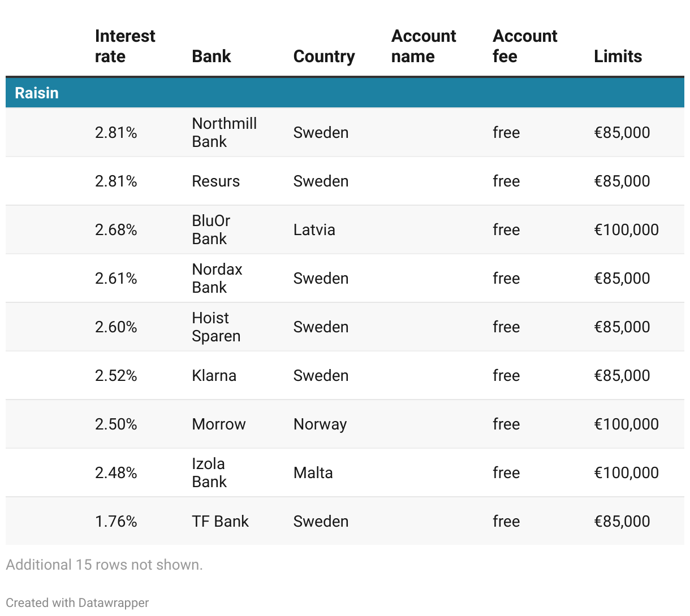This screenshot has width=690, height=616.
Task: Click the BluOr Bank entry
Action: [211, 229]
